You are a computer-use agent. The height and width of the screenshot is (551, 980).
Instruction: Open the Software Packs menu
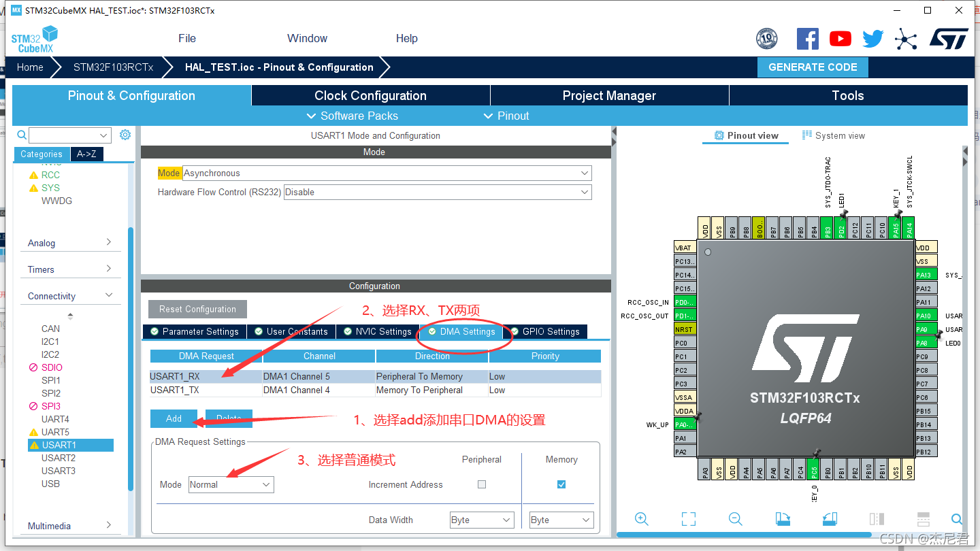[353, 116]
